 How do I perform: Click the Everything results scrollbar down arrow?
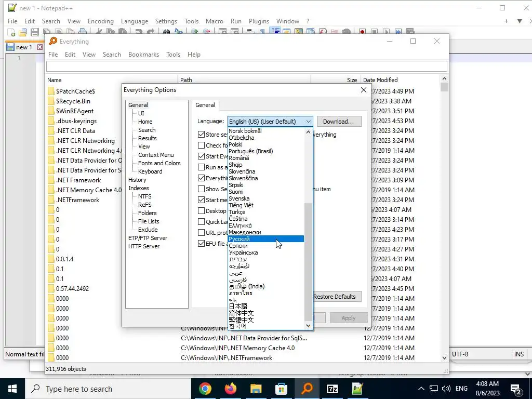click(x=444, y=357)
